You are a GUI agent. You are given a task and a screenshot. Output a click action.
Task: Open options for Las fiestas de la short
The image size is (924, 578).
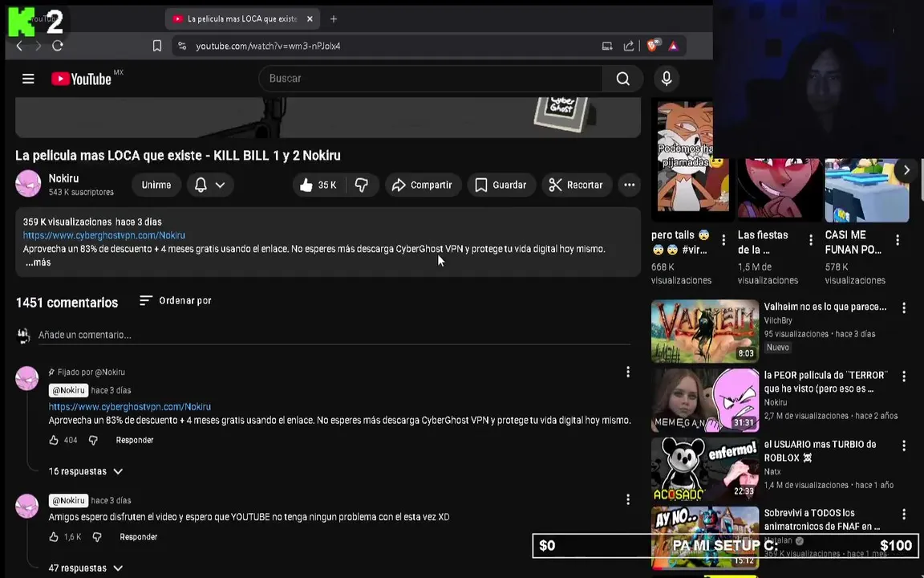pos(811,240)
